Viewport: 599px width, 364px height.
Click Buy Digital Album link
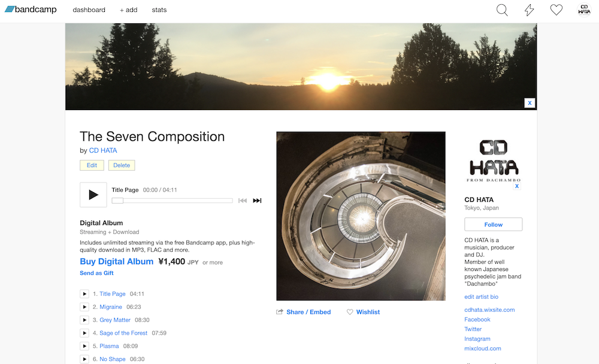click(x=117, y=262)
